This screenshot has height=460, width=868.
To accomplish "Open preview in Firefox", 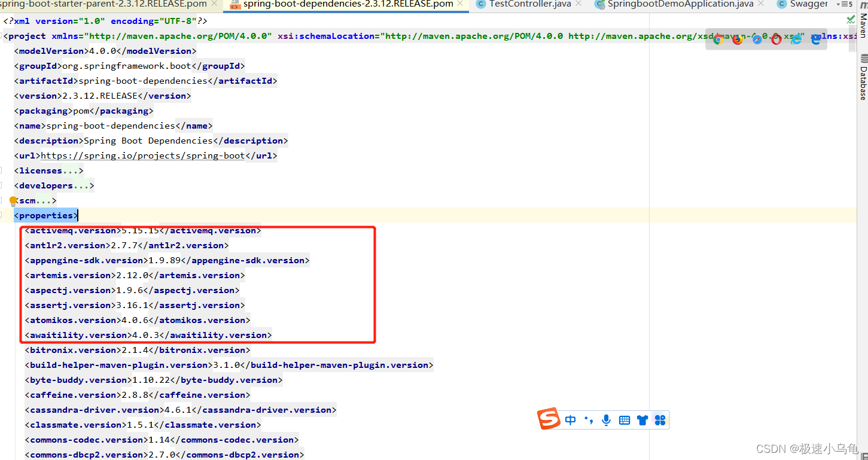I will tap(738, 40).
